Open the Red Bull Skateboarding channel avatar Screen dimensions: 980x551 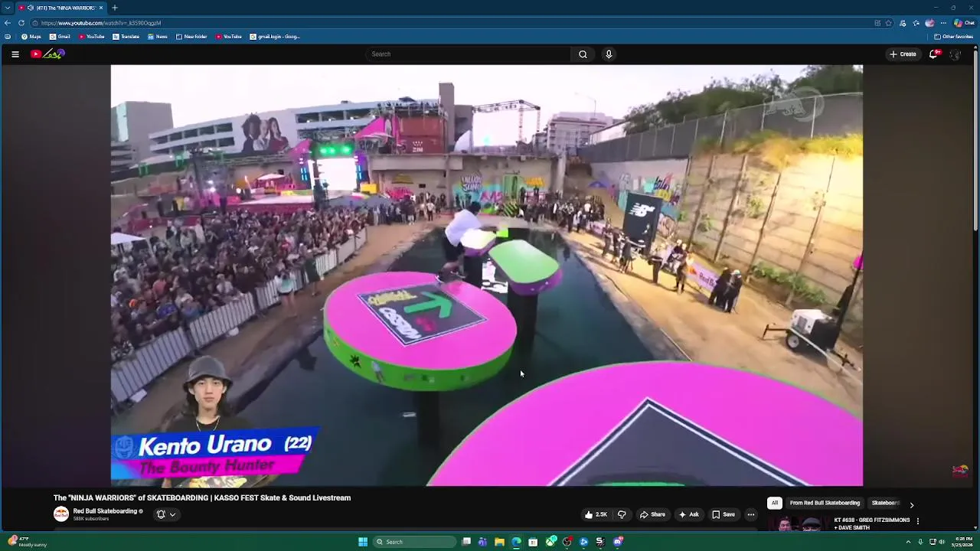click(x=60, y=514)
